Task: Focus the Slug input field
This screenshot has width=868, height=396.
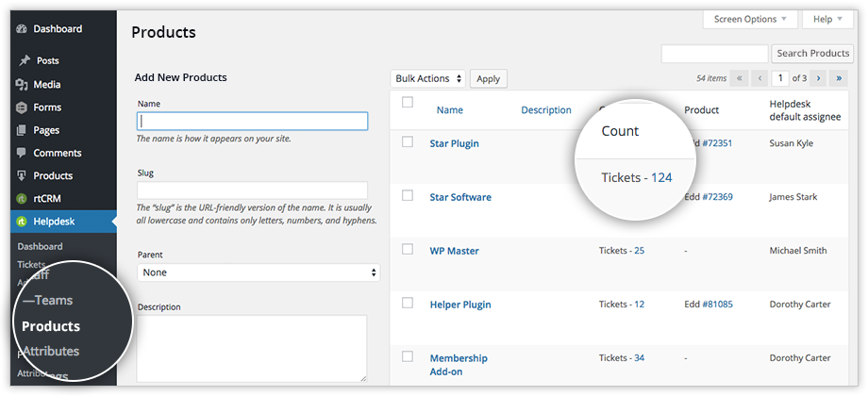Action: pos(252,190)
